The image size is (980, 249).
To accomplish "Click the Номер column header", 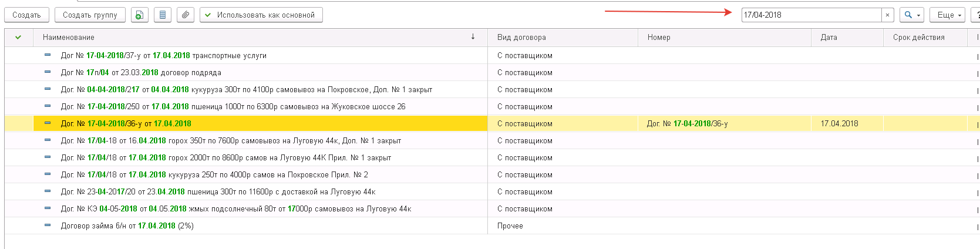I will (x=659, y=37).
